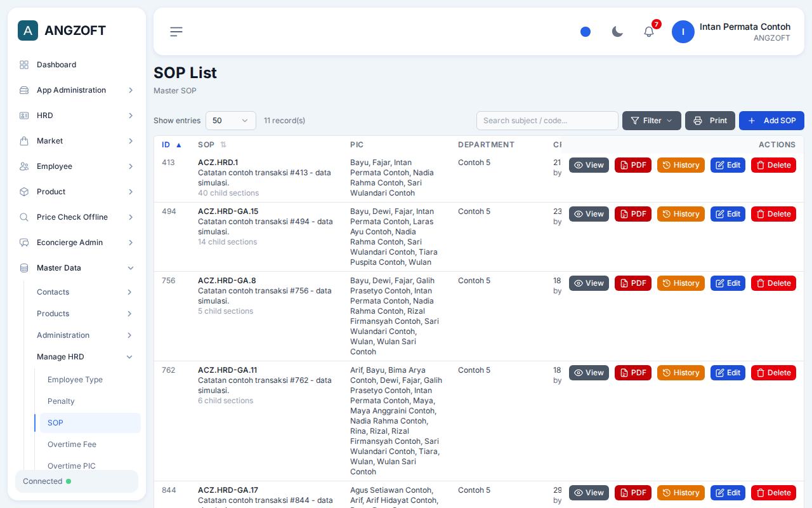Open notifications bell icon
The height and width of the screenshot is (508, 812).
tap(649, 32)
